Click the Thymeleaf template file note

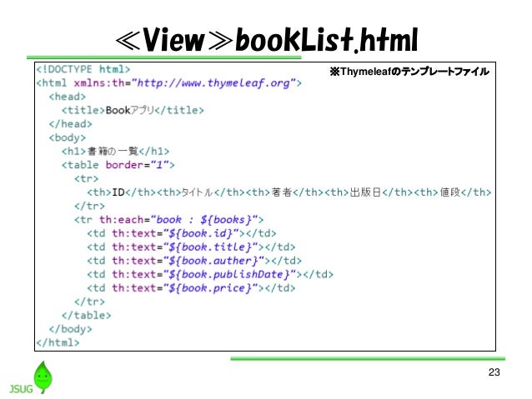coord(409,72)
